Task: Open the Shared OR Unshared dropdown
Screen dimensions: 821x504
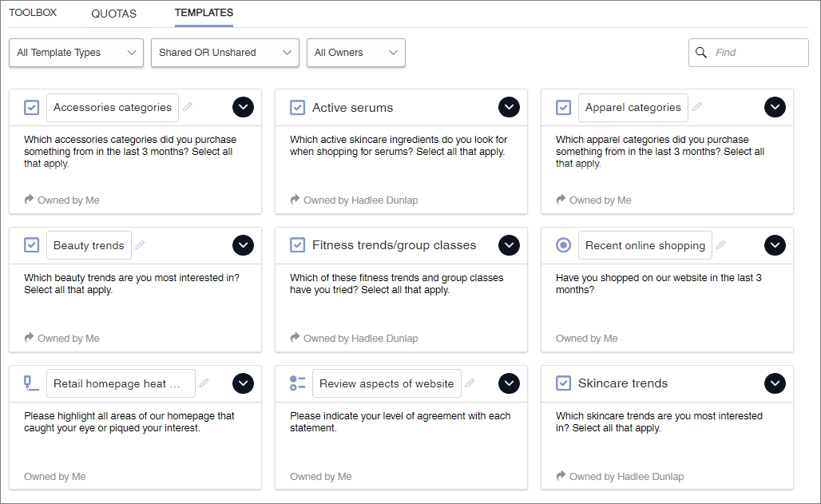Action: click(224, 53)
